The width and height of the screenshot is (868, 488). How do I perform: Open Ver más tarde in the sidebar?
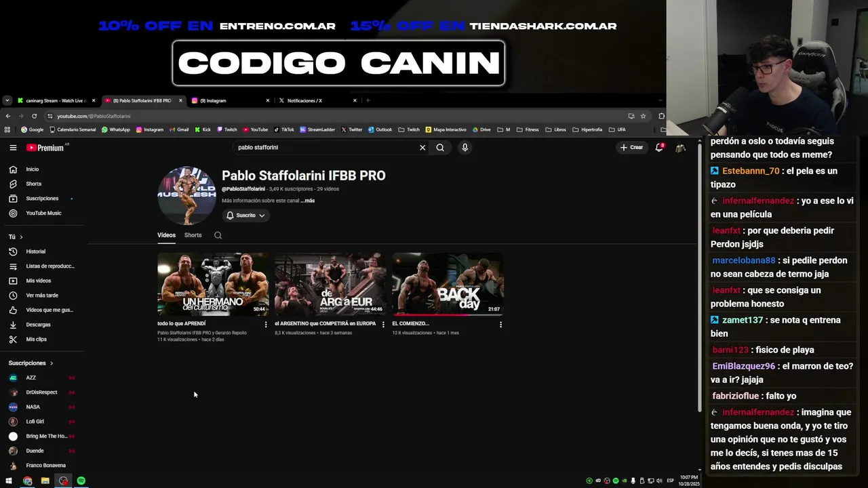(x=42, y=296)
